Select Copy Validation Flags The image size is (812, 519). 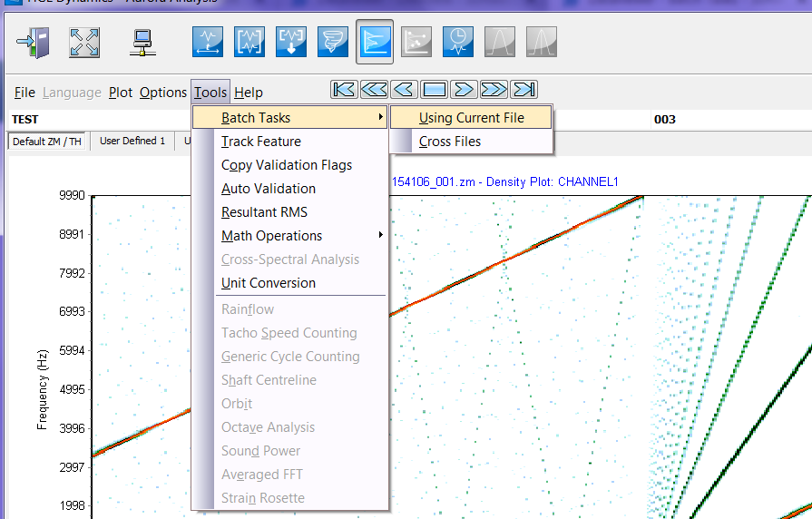290,165
